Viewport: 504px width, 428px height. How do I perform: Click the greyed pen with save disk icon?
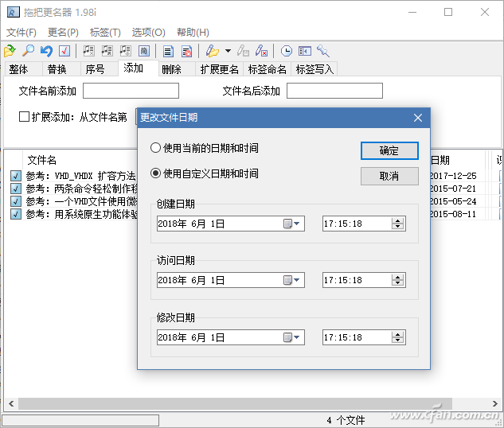pyautogui.click(x=243, y=51)
